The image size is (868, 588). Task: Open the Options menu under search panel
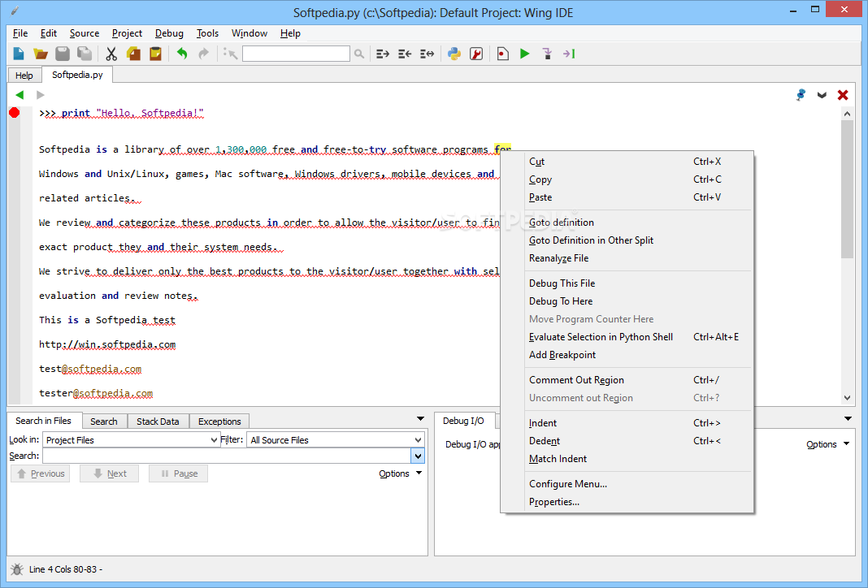[x=400, y=473]
